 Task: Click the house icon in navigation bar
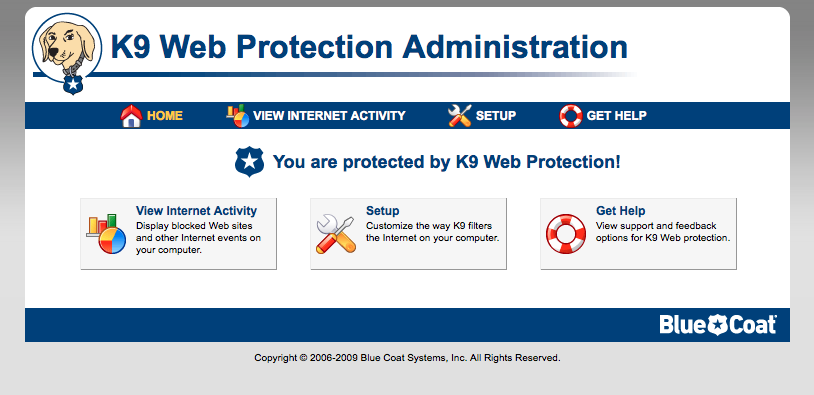(x=131, y=116)
